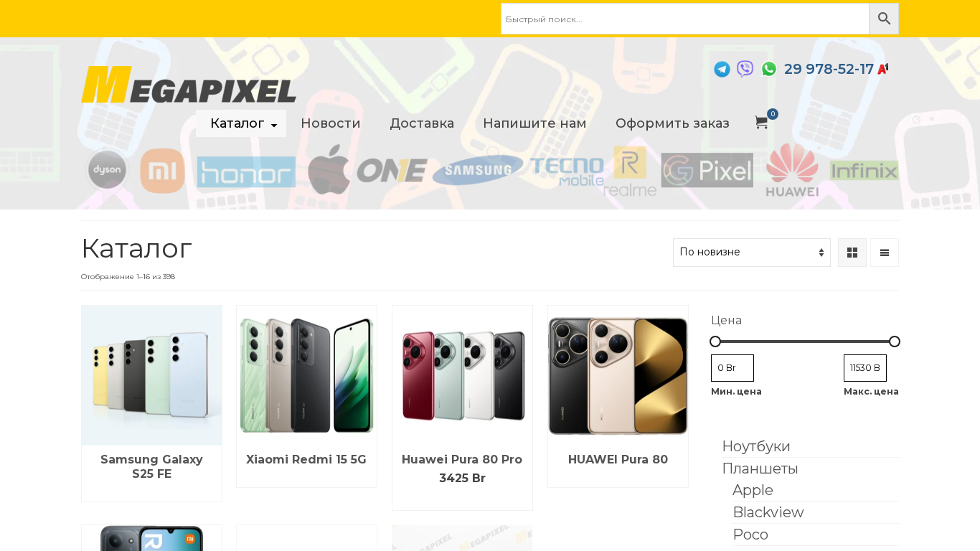Select the Dyson brand logo
The height and width of the screenshot is (551, 980).
click(x=107, y=171)
